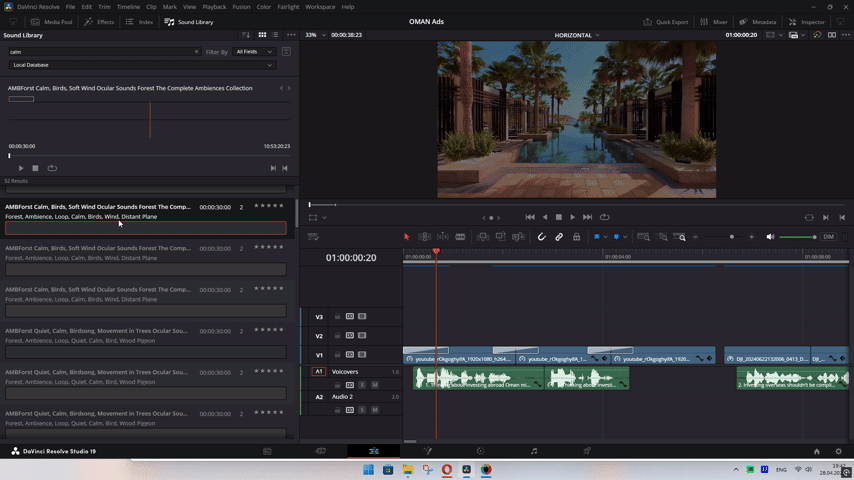Adjust the viewer volume slider
This screenshot has height=480, width=854.
(x=798, y=237)
